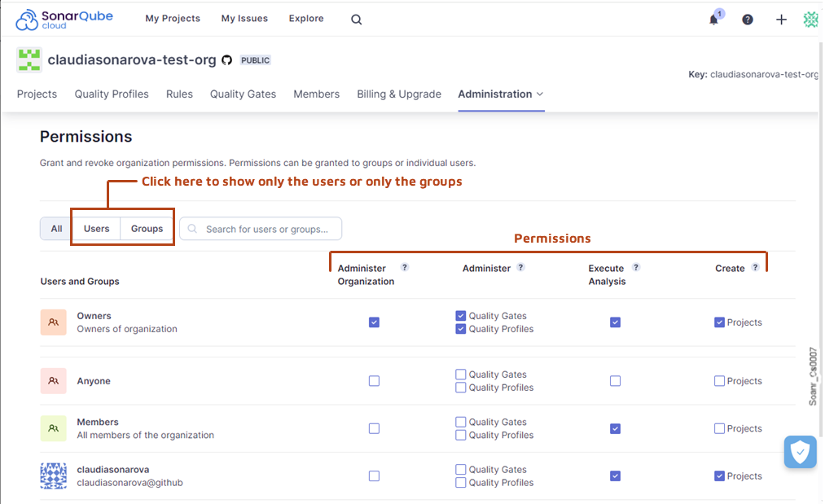
Task: Open My Issues from top navigation
Action: [244, 18]
